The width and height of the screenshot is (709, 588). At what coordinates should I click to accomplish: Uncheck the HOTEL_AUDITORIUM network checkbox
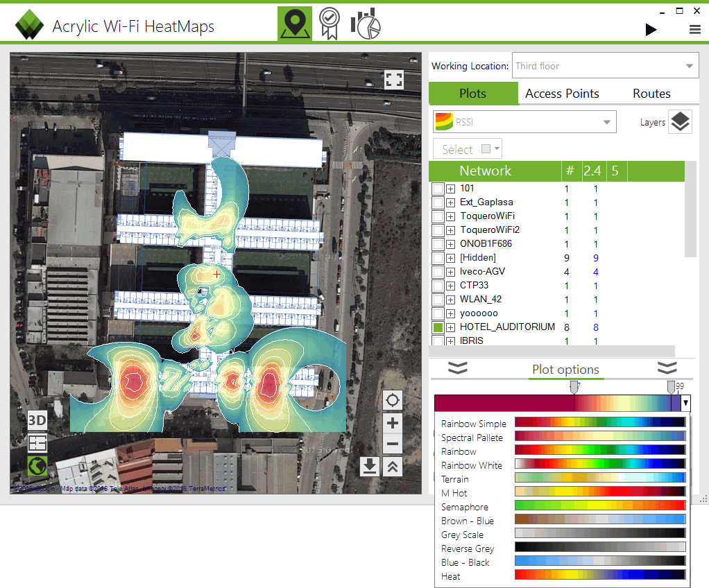click(x=438, y=327)
